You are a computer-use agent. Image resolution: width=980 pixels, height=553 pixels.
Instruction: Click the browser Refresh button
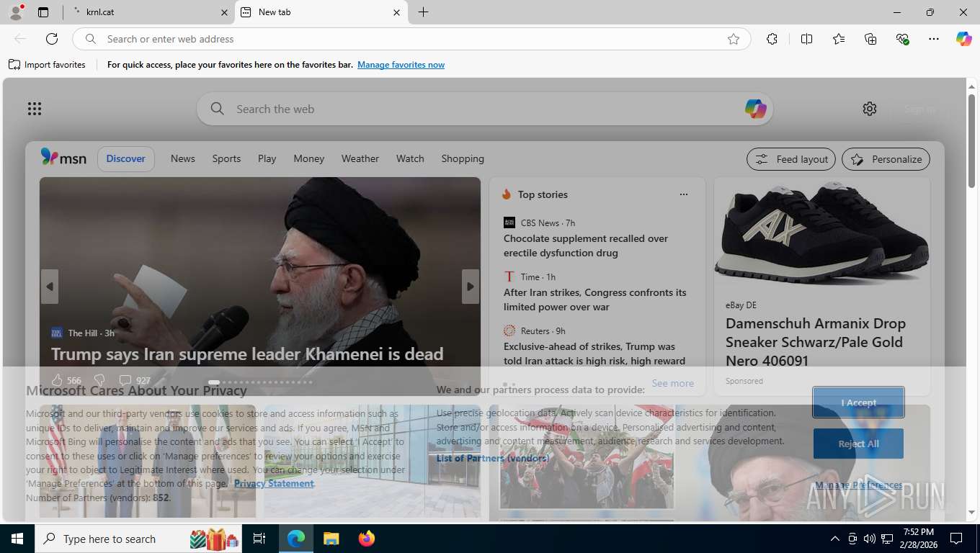point(52,39)
